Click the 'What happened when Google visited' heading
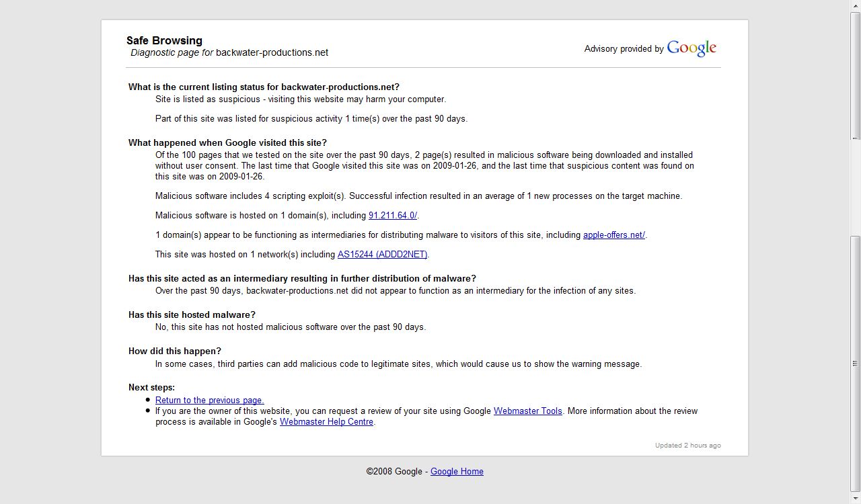 227,143
